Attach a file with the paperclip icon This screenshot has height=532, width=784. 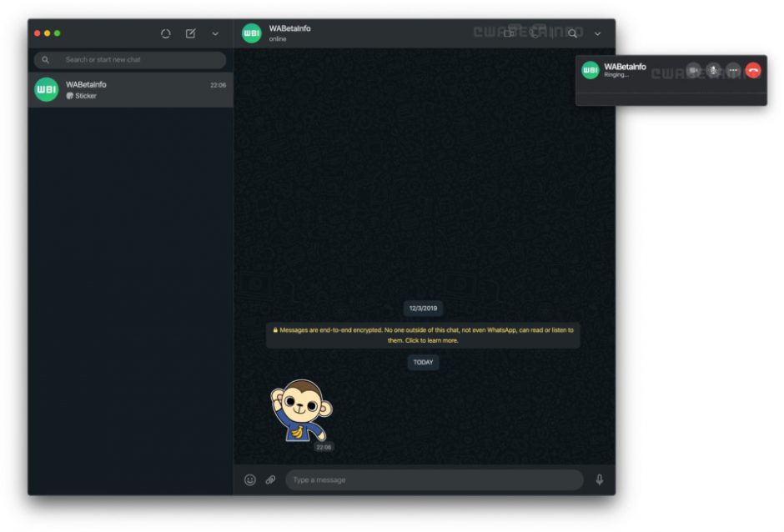tap(270, 479)
